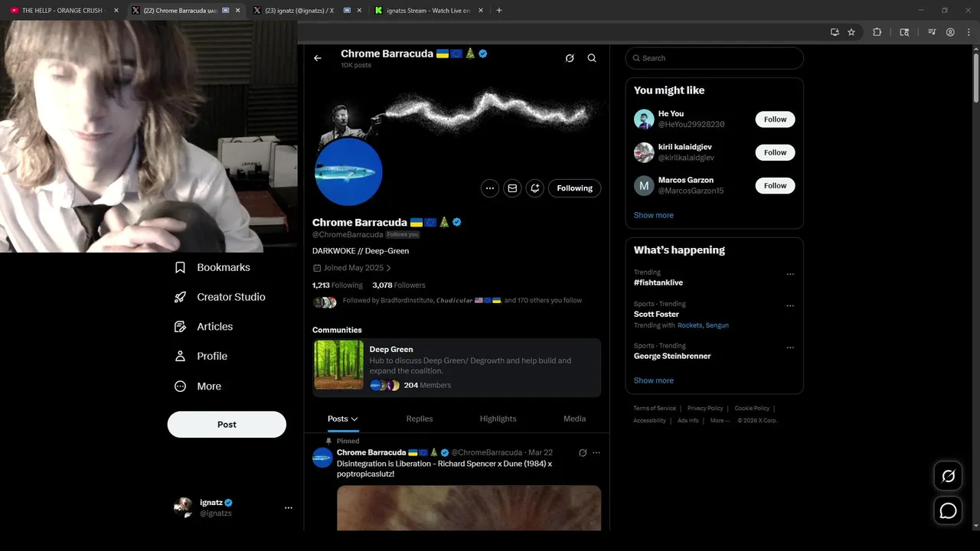This screenshot has height=551, width=980.
Task: Open the More menu in sidebar
Action: coord(198,386)
